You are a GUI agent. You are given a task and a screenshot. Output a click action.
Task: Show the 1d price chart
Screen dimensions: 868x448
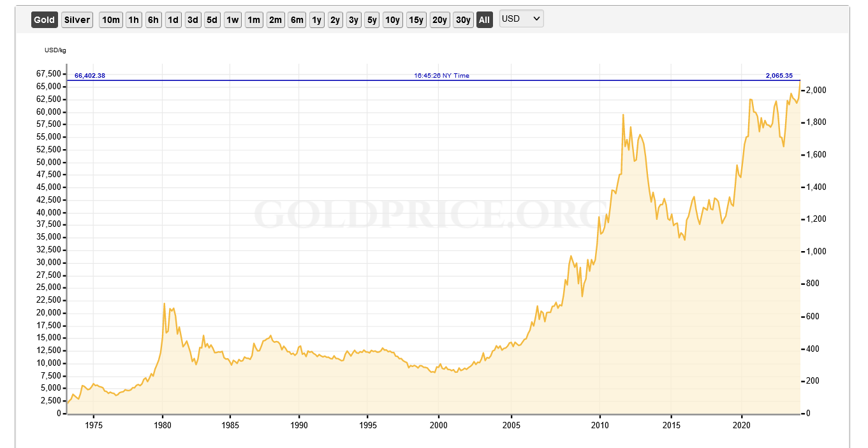click(173, 20)
